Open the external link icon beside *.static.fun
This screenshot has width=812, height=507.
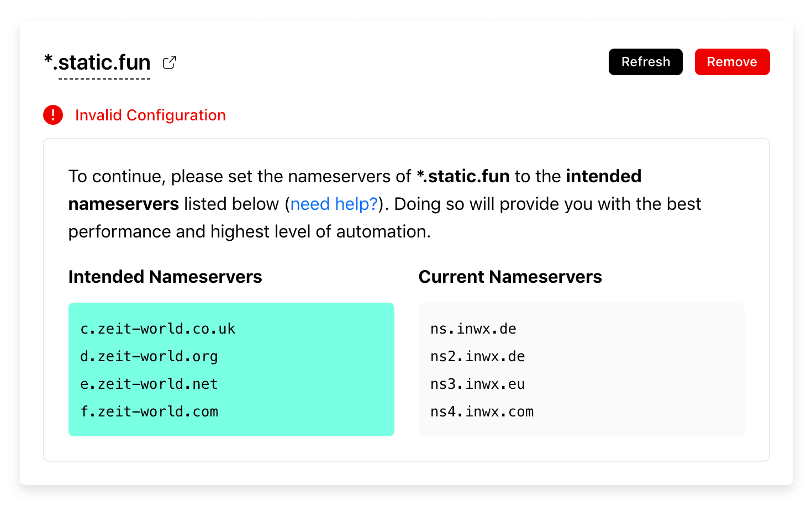coord(170,62)
